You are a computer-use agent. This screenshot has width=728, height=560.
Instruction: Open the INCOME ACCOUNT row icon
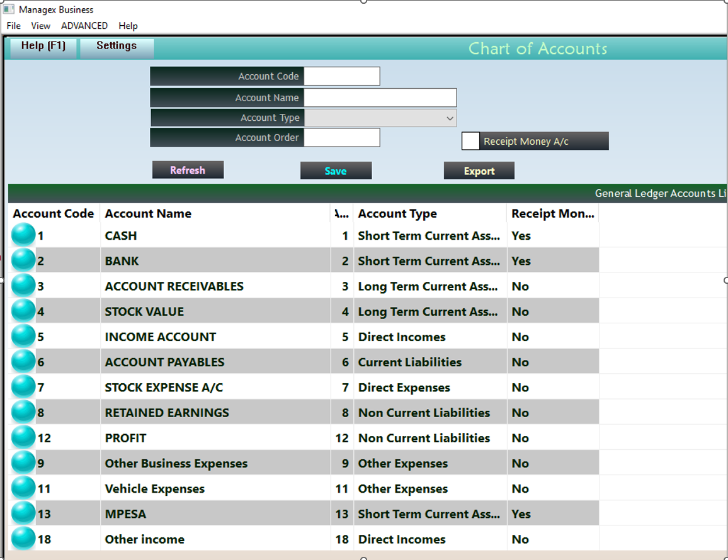(23, 336)
